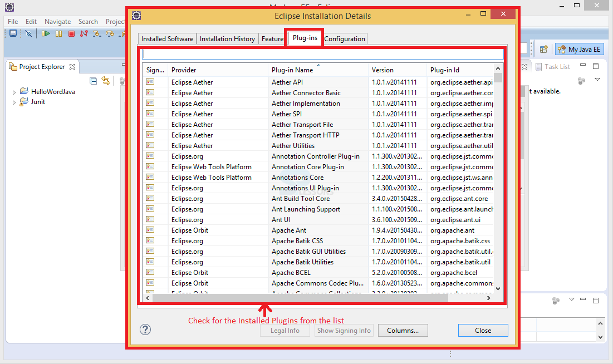The height and width of the screenshot is (364, 613).
Task: Select the Project Explorer tab
Action: tap(42, 67)
